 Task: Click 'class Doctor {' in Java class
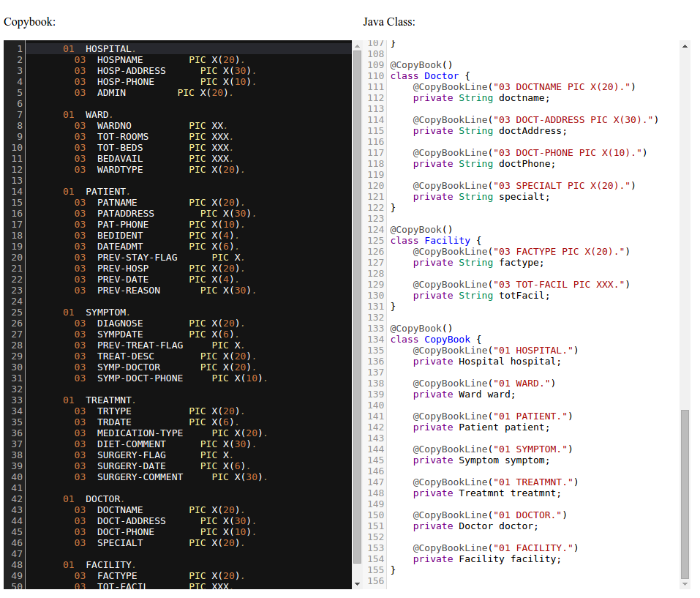click(x=430, y=76)
